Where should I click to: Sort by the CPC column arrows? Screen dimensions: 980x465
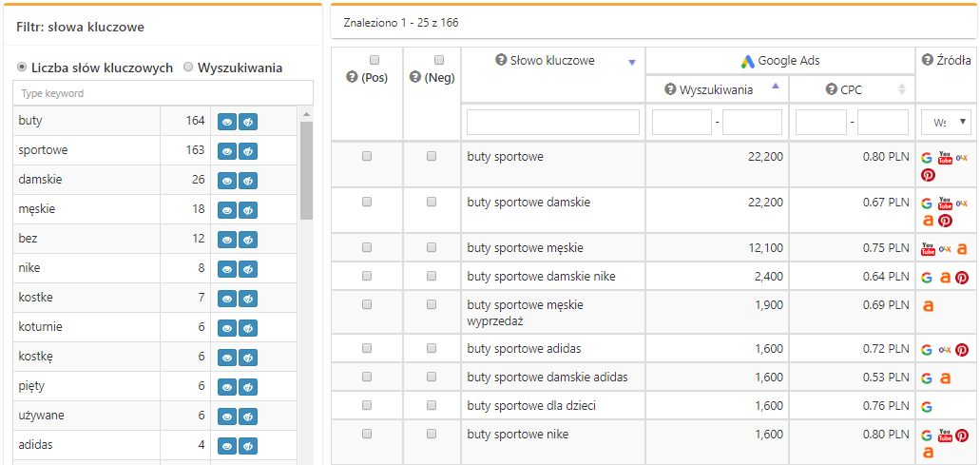(x=901, y=89)
